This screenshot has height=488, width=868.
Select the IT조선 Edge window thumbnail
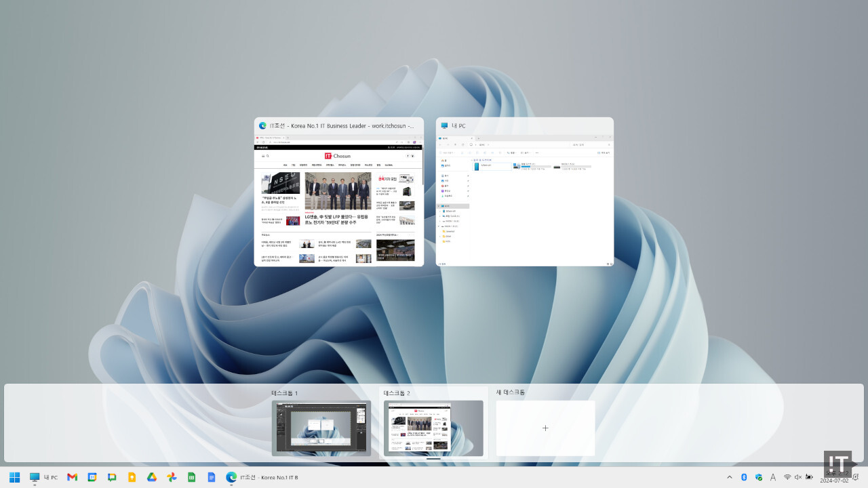339,200
